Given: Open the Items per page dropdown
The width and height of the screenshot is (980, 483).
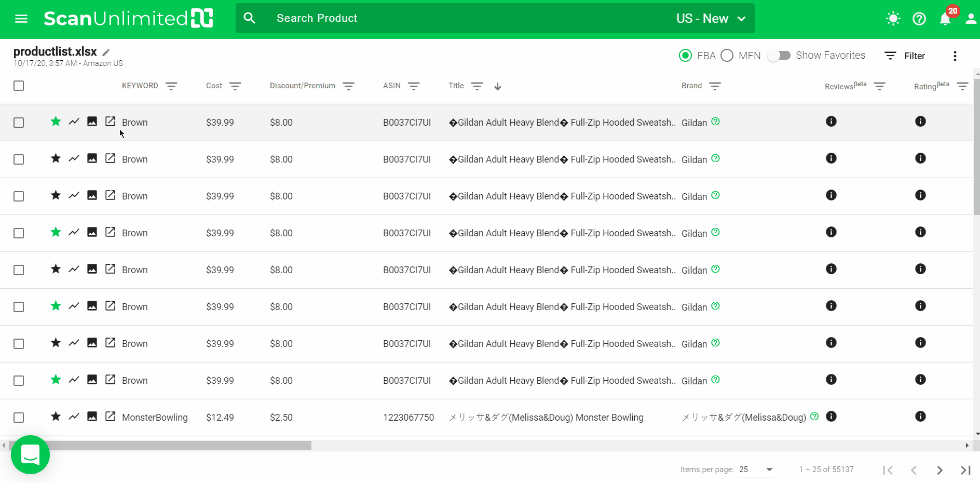Looking at the screenshot, I should click(757, 469).
